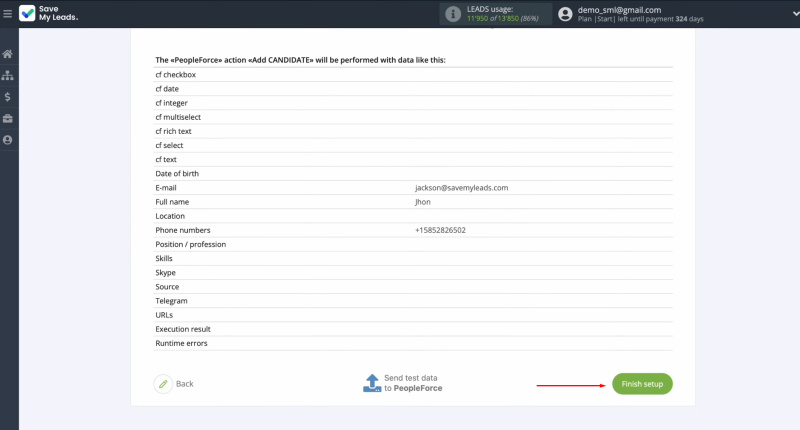
Task: Select the Jhon full name value
Action: [x=422, y=202]
